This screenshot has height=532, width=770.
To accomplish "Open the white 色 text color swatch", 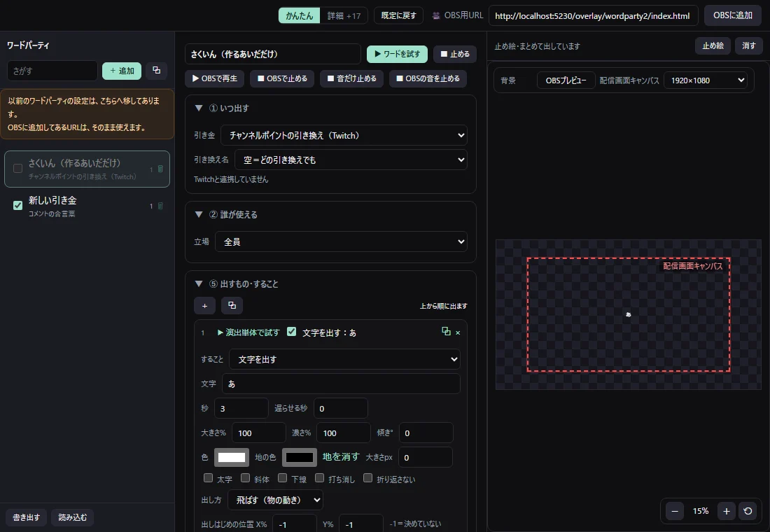I will pyautogui.click(x=231, y=457).
